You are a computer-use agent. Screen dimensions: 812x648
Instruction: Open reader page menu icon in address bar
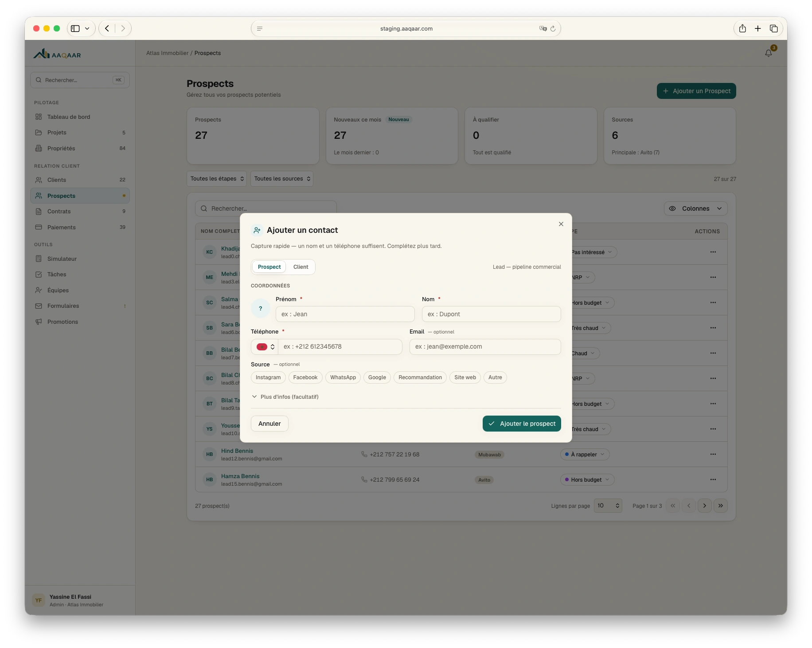(x=260, y=28)
